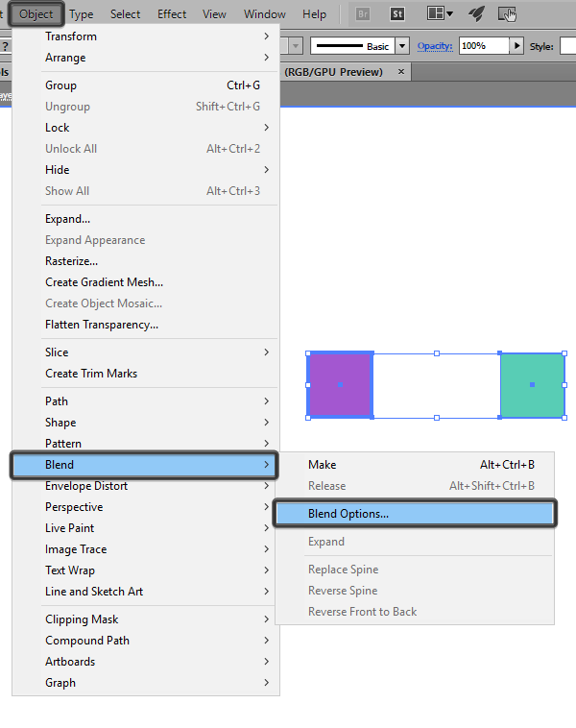This screenshot has width=576, height=728.
Task: Expand the Perspective submenu
Action: [x=146, y=507]
